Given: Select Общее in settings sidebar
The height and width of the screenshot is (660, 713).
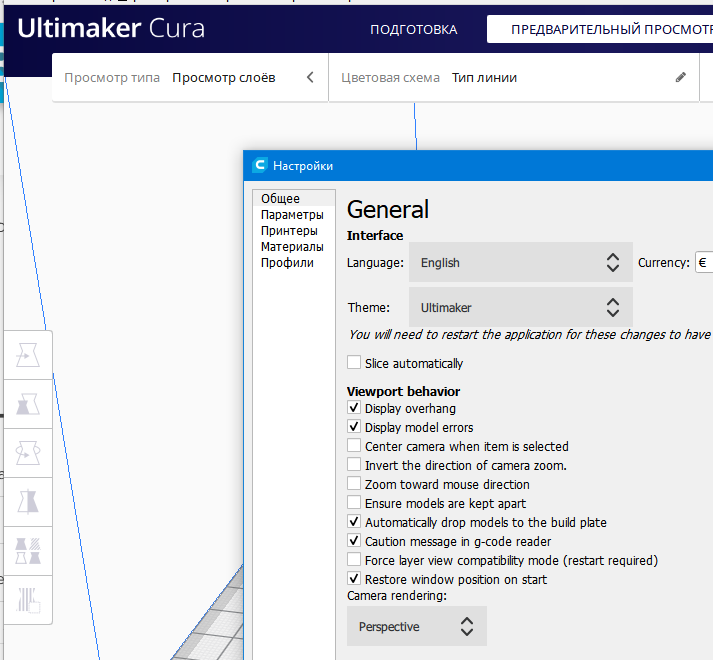Looking at the screenshot, I should (x=294, y=198).
